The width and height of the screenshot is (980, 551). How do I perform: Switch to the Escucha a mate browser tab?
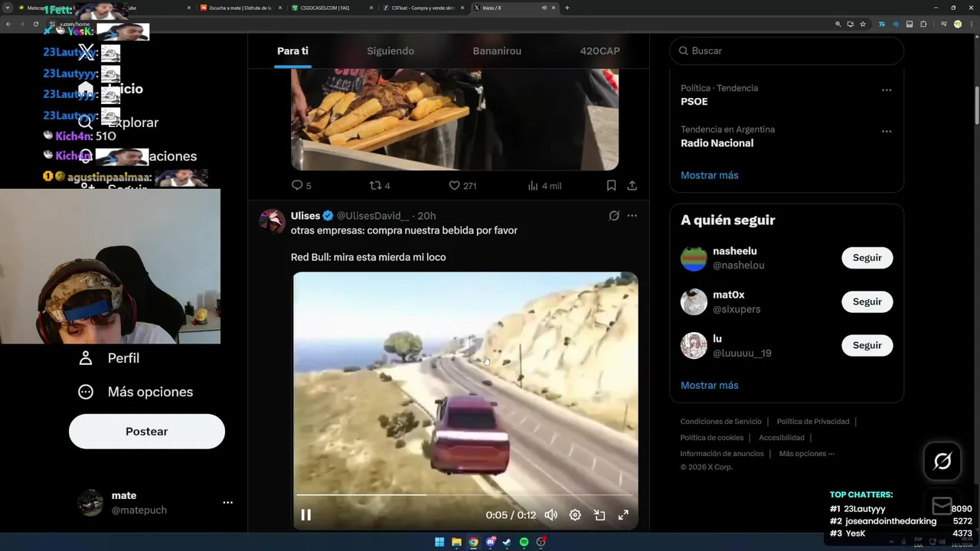[241, 8]
